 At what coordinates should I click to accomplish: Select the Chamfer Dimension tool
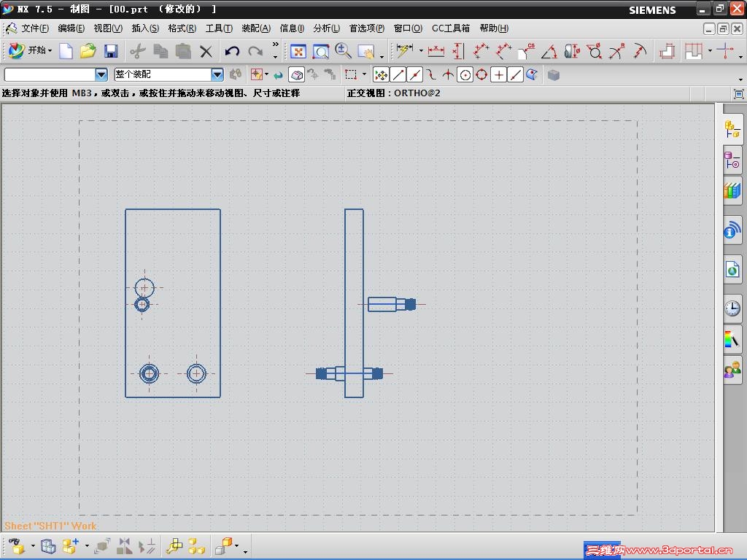click(x=527, y=50)
